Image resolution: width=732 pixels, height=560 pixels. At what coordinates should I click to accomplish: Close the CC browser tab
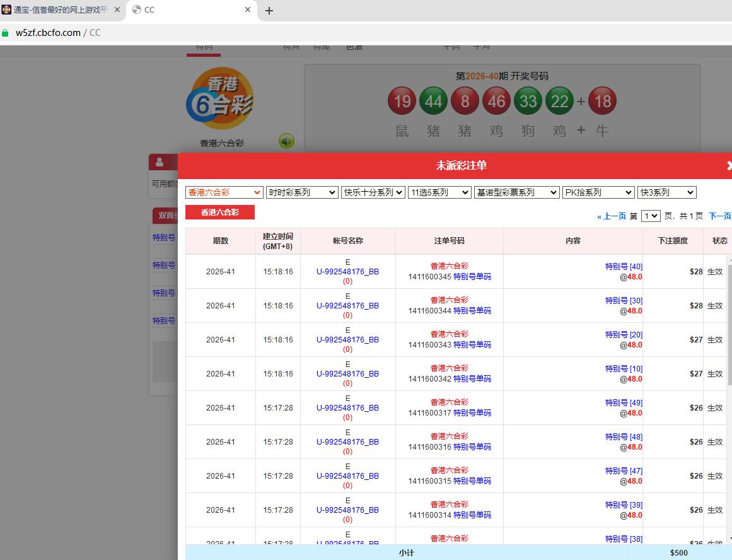pyautogui.click(x=248, y=10)
